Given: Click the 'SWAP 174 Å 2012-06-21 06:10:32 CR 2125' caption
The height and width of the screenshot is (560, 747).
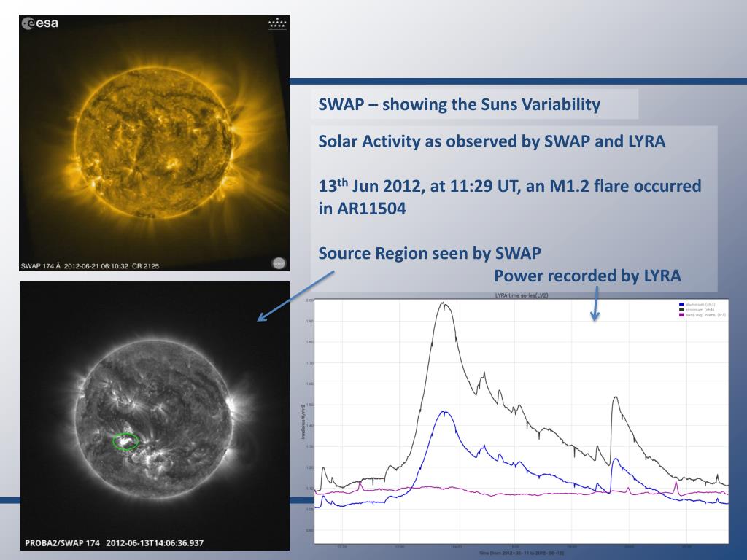Looking at the screenshot, I should [x=90, y=266].
